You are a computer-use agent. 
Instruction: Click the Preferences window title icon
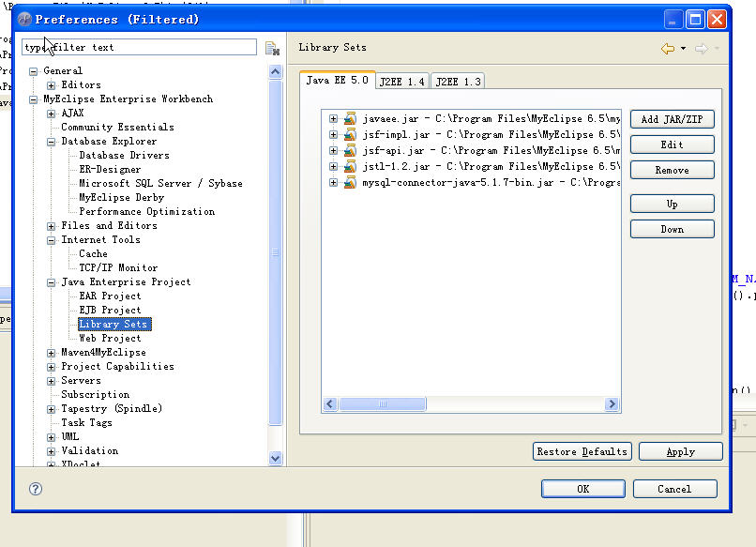[x=24, y=20]
